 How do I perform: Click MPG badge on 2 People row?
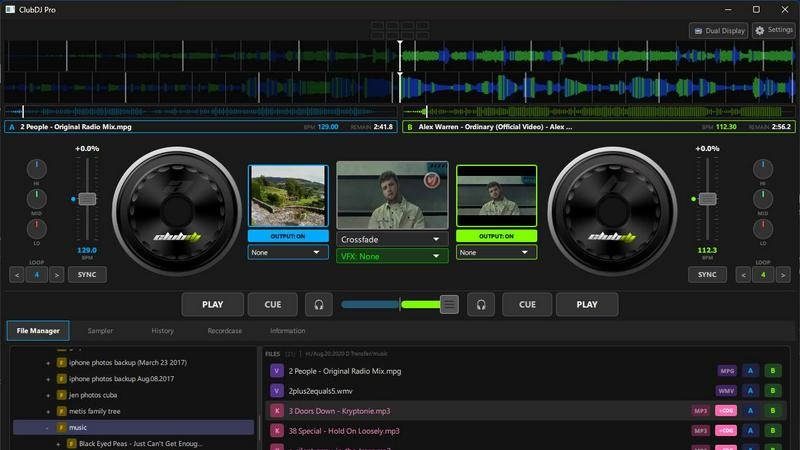point(727,371)
